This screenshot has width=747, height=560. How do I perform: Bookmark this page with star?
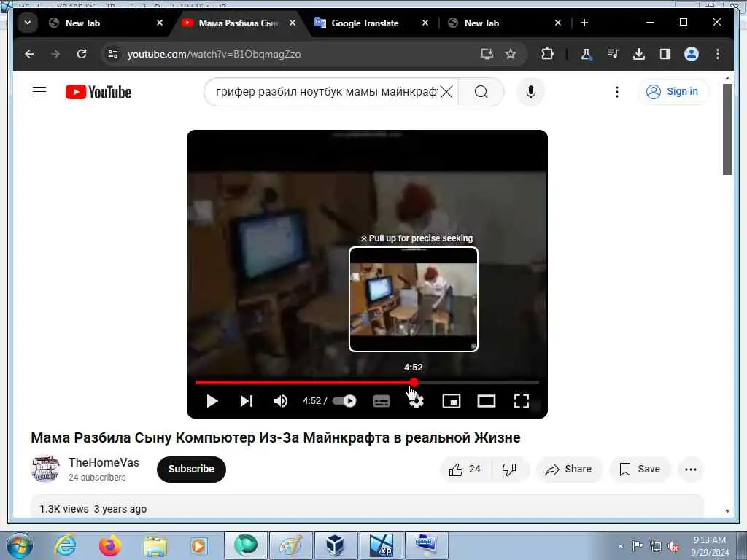click(511, 54)
